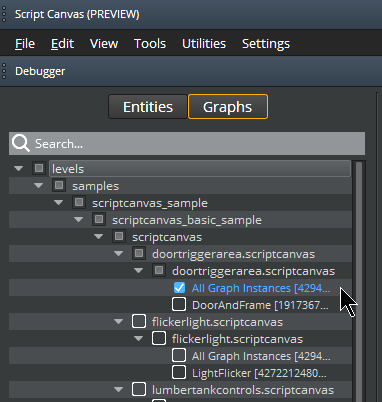Collapse the first flickerlight.scriptcanvas node
The image size is (382, 402).
click(x=119, y=321)
